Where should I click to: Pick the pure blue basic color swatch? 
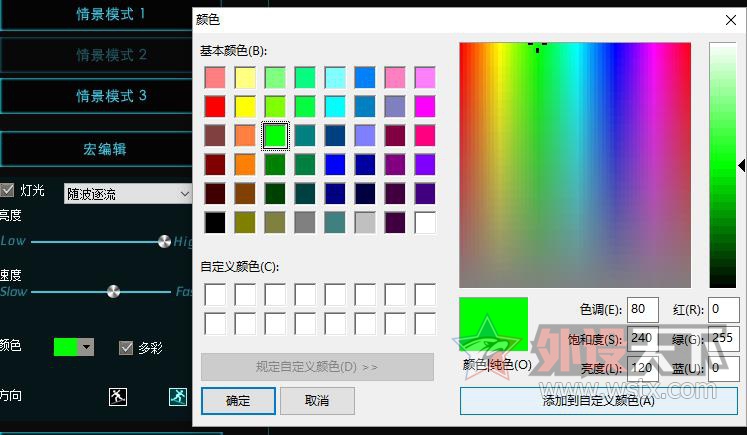pos(335,165)
